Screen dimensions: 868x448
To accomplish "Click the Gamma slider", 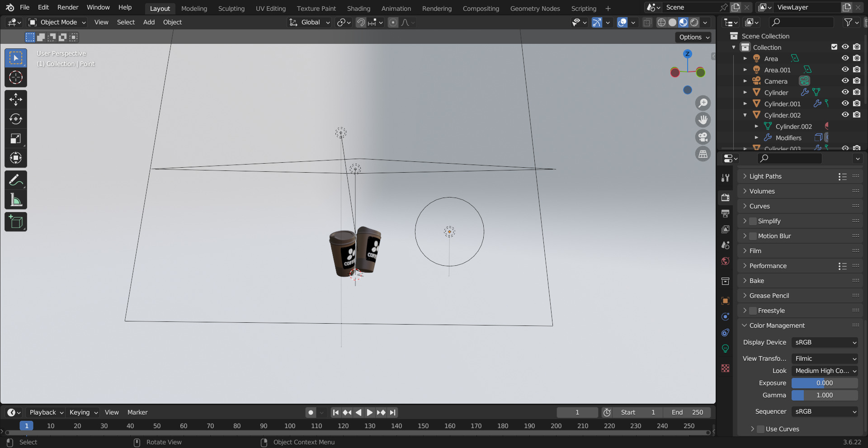I will click(825, 395).
